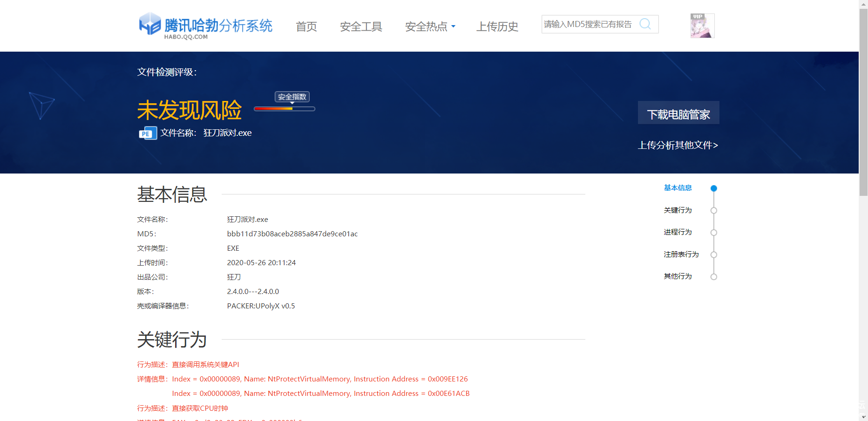
Task: Click the page scrollbar thumb
Action: pos(863,102)
